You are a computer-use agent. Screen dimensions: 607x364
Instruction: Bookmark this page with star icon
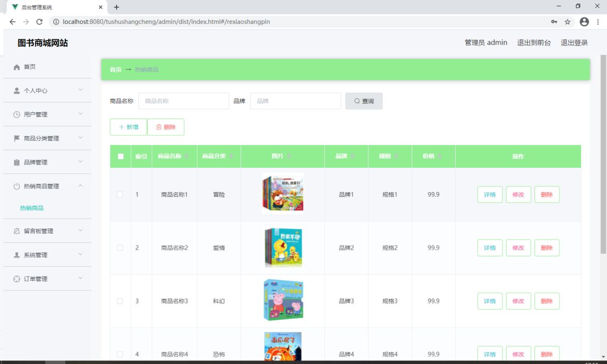pos(568,22)
